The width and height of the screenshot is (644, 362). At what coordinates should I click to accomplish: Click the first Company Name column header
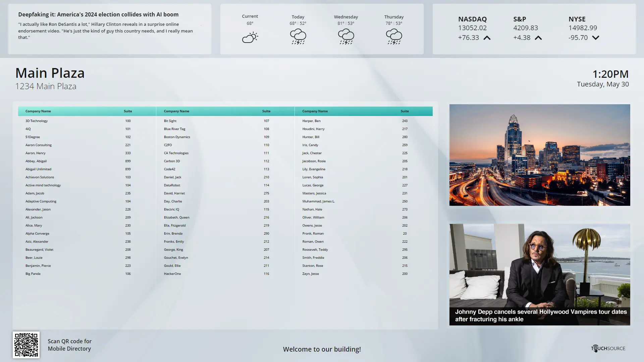click(38, 111)
